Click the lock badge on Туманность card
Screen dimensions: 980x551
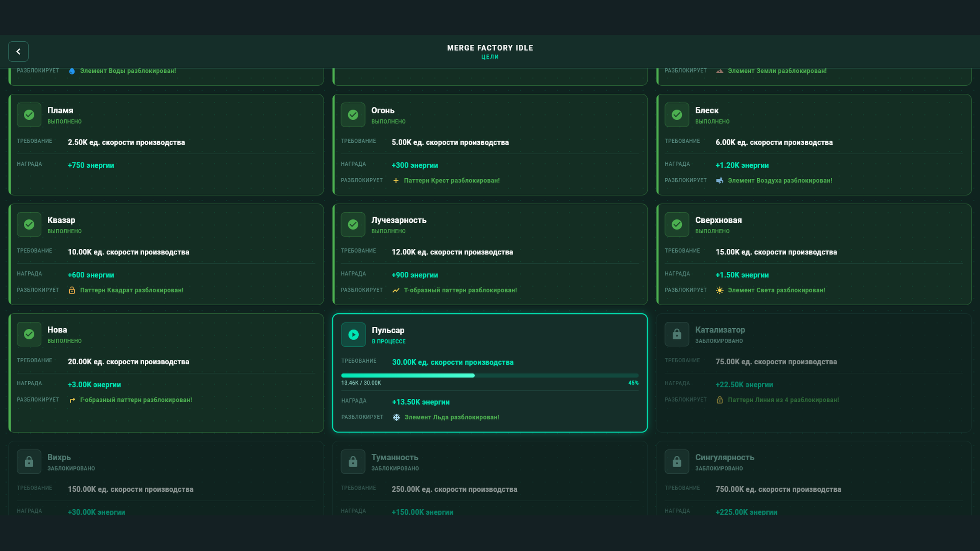pos(353,461)
